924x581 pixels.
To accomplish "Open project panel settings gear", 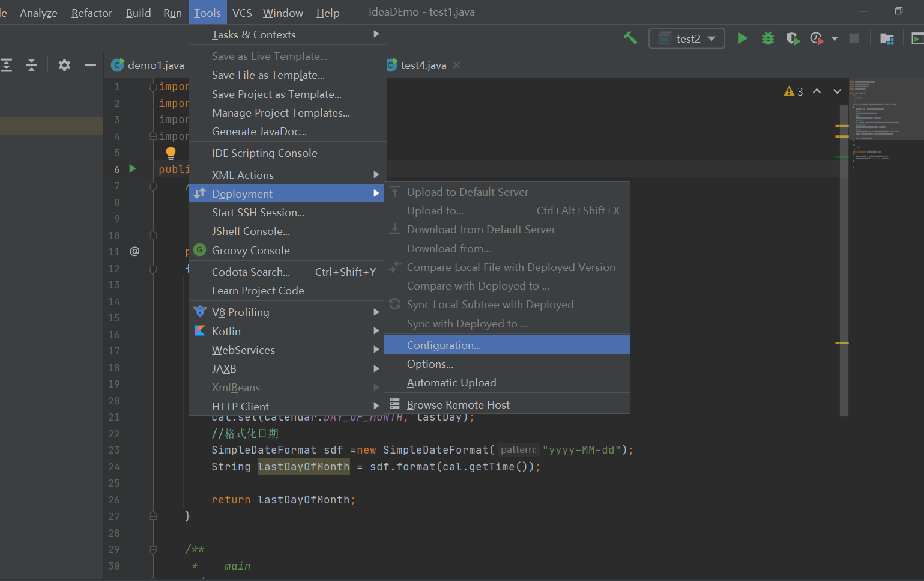I will click(x=64, y=65).
